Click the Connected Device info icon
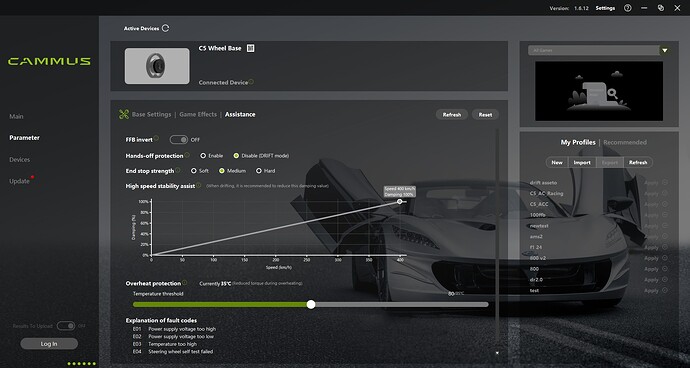The height and width of the screenshot is (368, 690). (x=251, y=82)
